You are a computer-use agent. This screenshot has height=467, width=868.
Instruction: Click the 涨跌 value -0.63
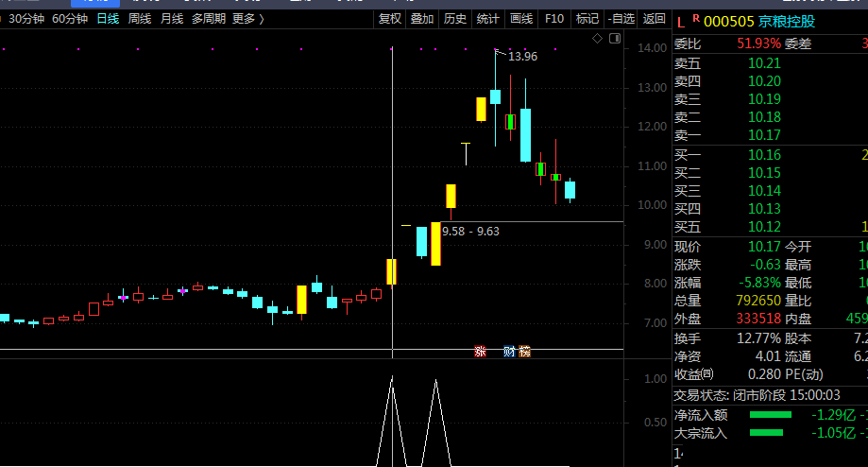point(765,265)
